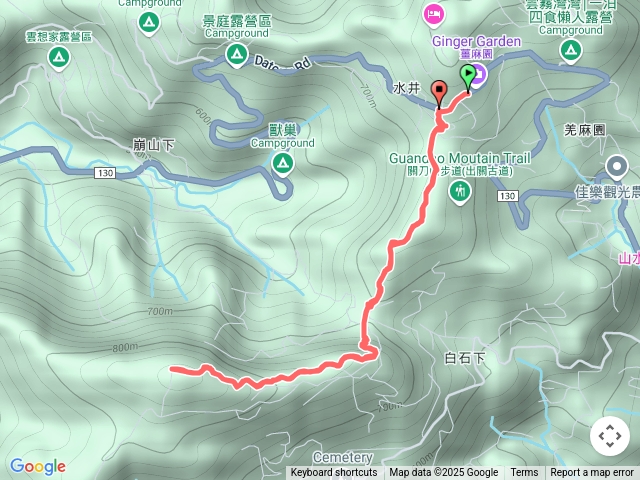This screenshot has width=640, height=480.
Task: Click the green start marker pin
Action: click(x=468, y=76)
